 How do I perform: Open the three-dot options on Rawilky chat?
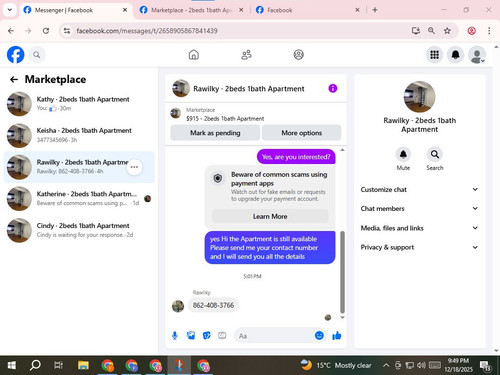(x=134, y=167)
